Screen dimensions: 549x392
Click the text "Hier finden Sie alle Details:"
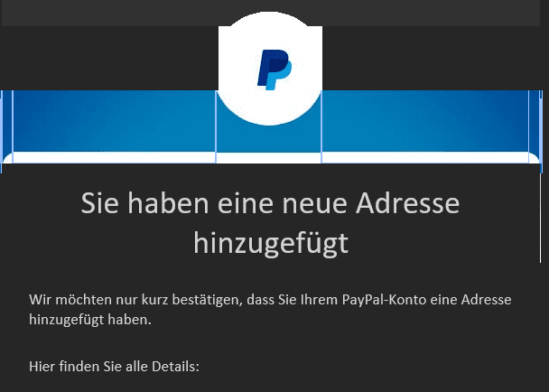pos(114,367)
